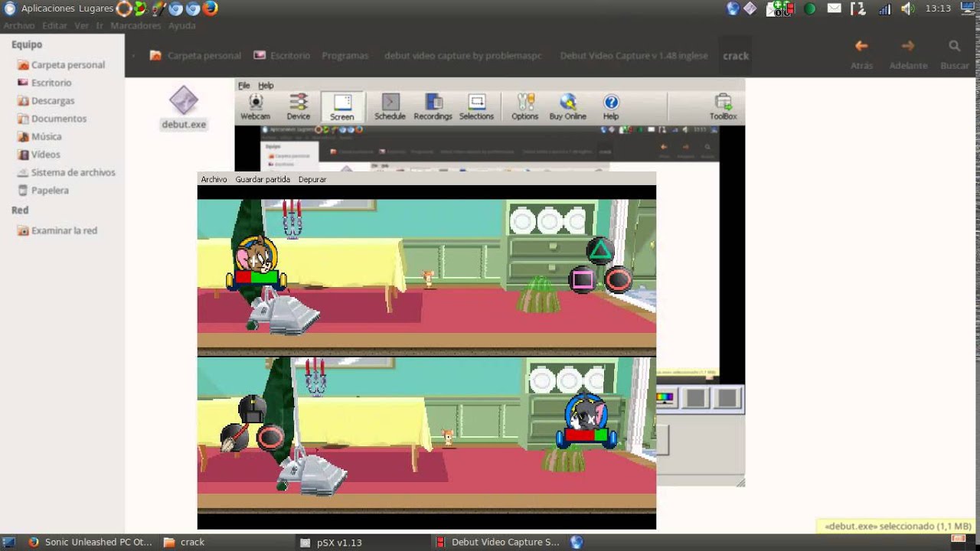
Task: Open the Webcam capture mode in Debut
Action: pos(255,107)
